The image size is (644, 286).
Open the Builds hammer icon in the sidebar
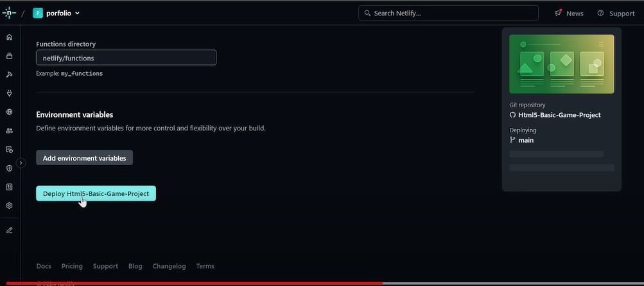[10, 75]
